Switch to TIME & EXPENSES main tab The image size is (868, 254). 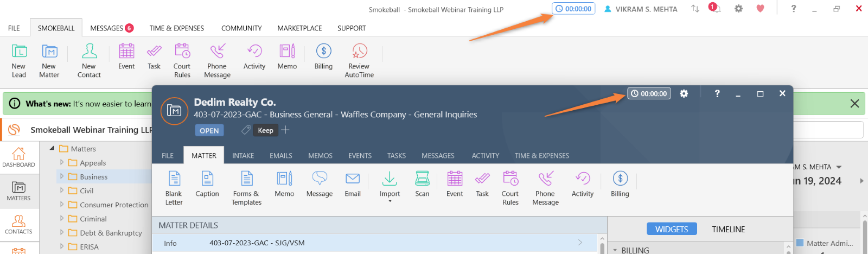coord(177,28)
